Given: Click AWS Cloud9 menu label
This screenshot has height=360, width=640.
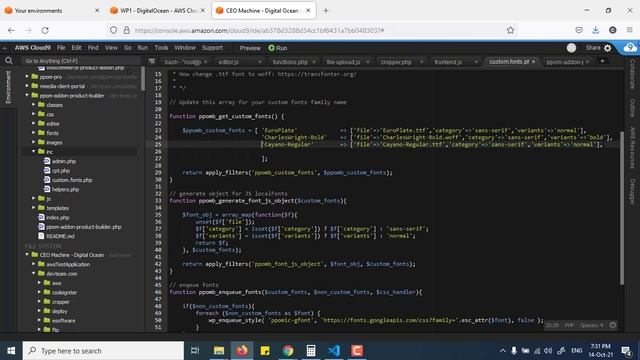Looking at the screenshot, I should [x=33, y=48].
